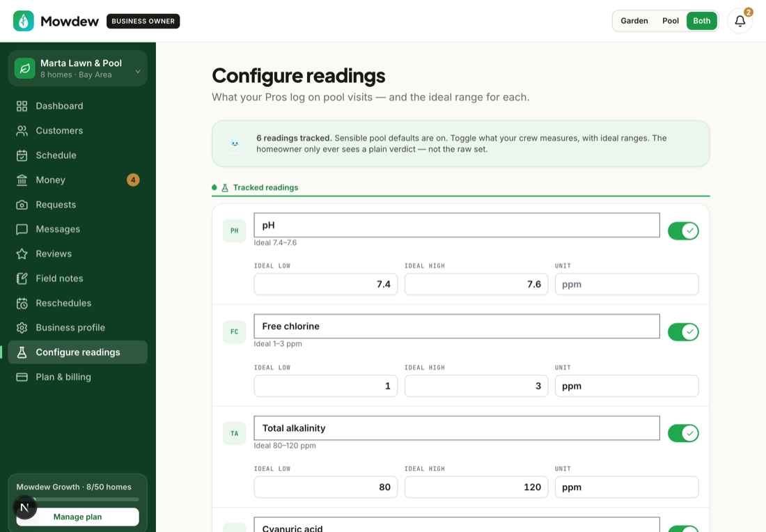766x532 pixels.
Task: Click the Customers people icon
Action: coord(22,130)
